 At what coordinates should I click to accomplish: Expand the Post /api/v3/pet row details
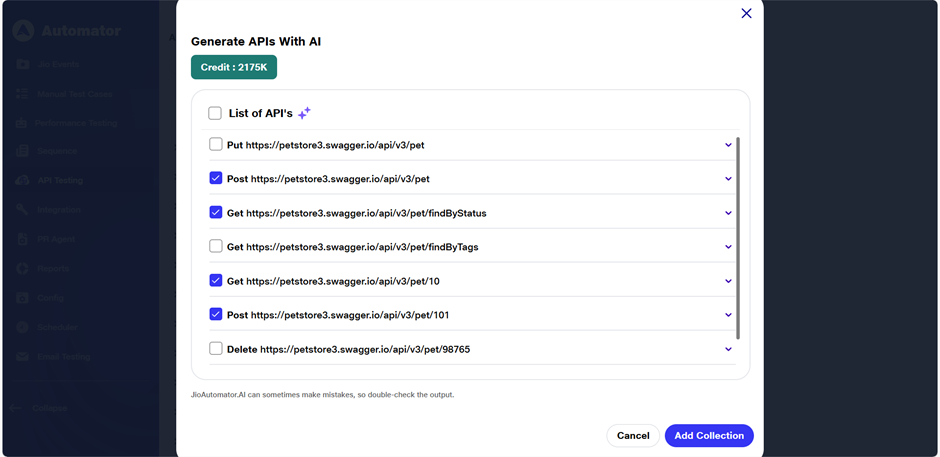click(x=728, y=179)
